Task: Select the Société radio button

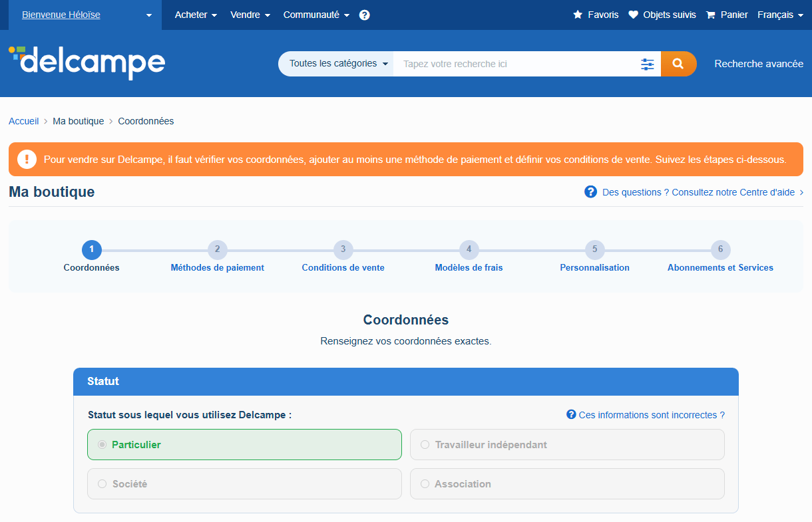Action: [x=102, y=483]
